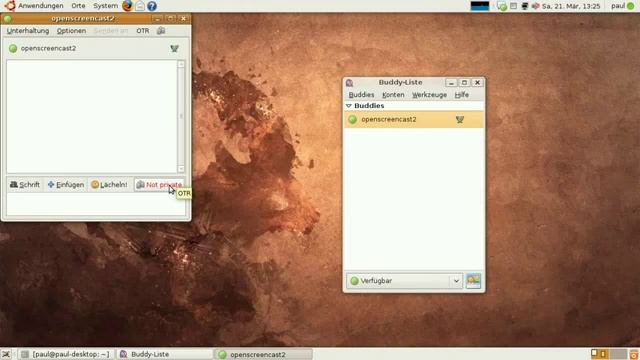640x360 pixels.
Task: Click the Pidgin icon in Buddy-Liste title bar
Action: (349, 83)
